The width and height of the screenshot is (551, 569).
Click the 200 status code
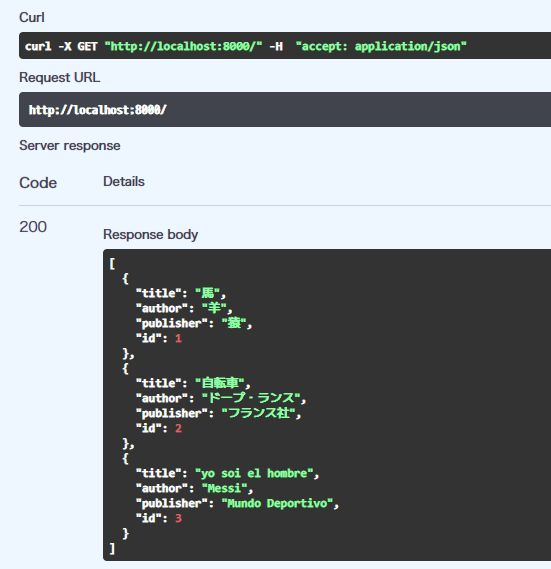(33, 227)
